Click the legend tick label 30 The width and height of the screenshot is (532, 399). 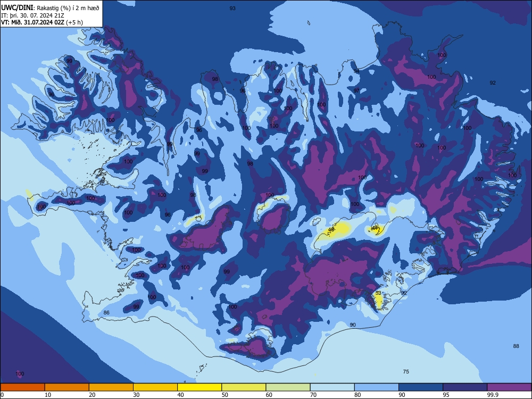tap(136, 395)
